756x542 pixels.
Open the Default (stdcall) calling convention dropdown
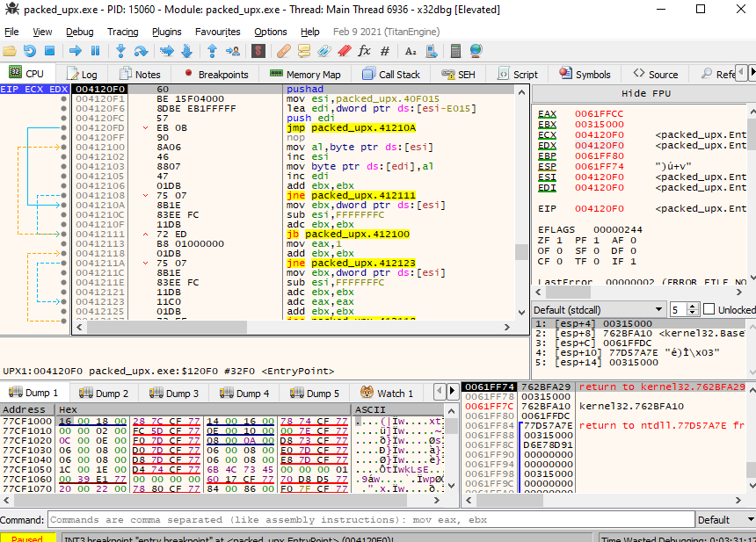coord(599,310)
